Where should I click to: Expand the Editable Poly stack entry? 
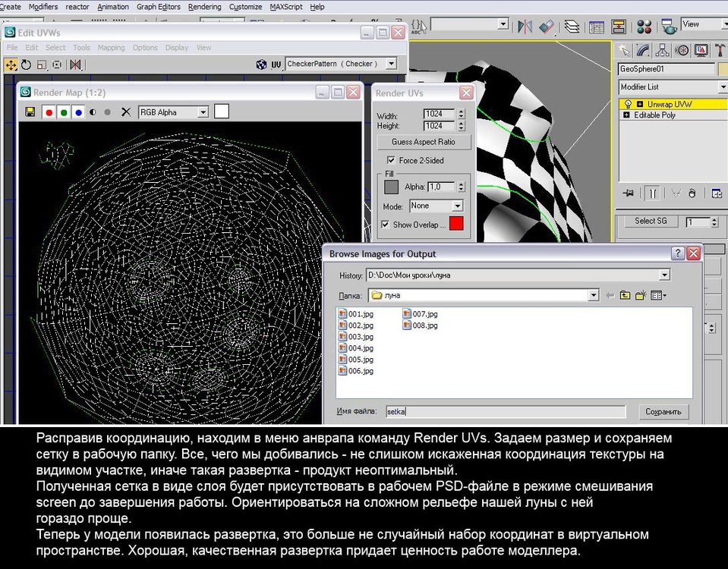(x=626, y=115)
